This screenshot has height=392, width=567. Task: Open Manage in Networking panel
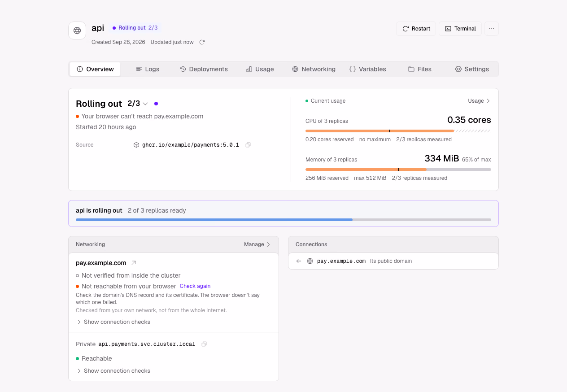tap(257, 244)
